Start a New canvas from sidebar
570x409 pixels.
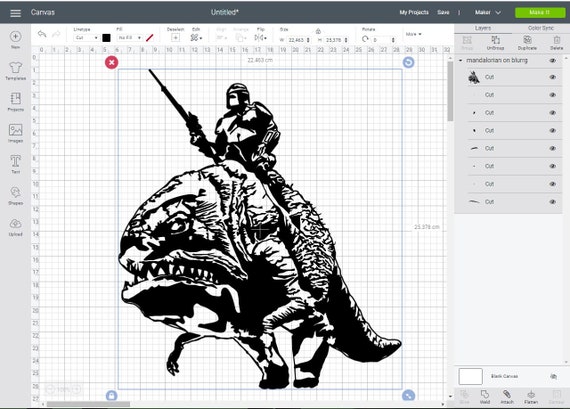pos(15,39)
